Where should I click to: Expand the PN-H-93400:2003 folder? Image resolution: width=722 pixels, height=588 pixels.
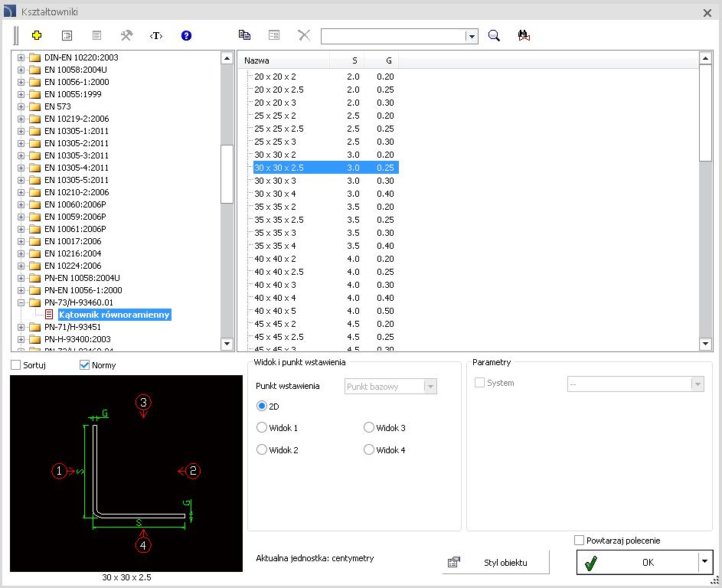pos(21,339)
